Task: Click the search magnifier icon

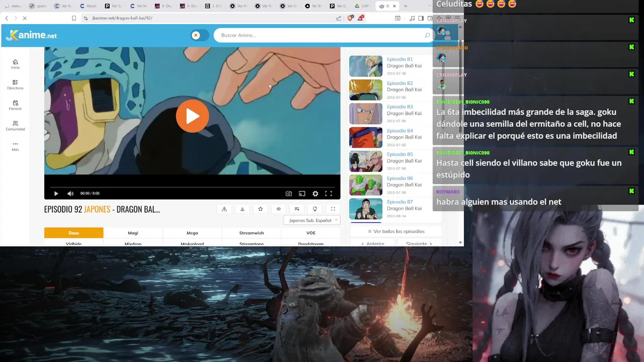Action: point(427,35)
